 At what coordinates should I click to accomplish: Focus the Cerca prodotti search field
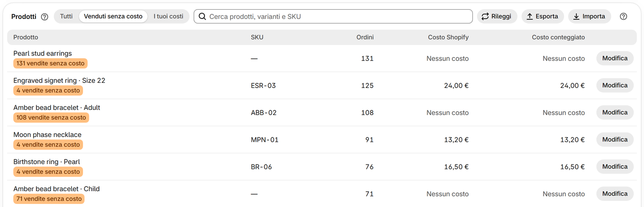tap(333, 16)
